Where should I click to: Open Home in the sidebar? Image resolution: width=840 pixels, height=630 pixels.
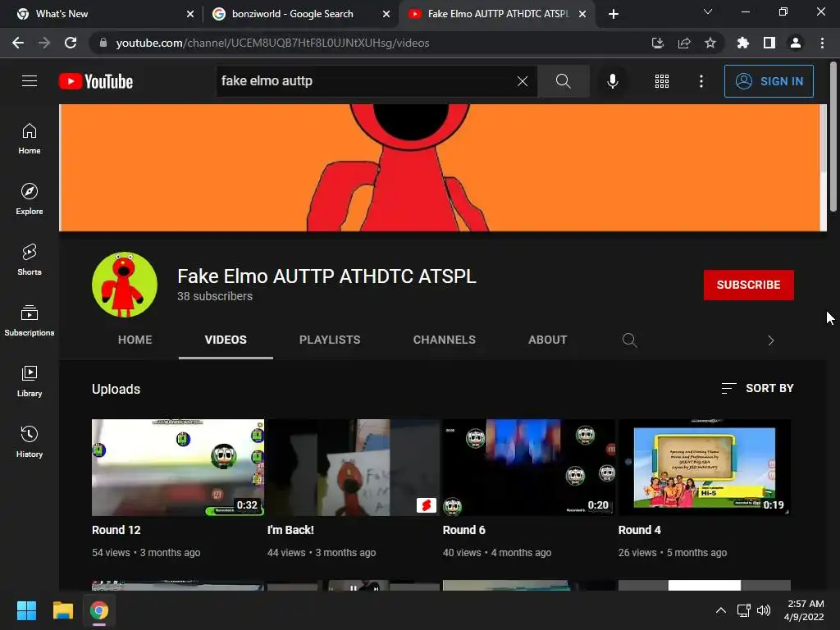point(30,139)
